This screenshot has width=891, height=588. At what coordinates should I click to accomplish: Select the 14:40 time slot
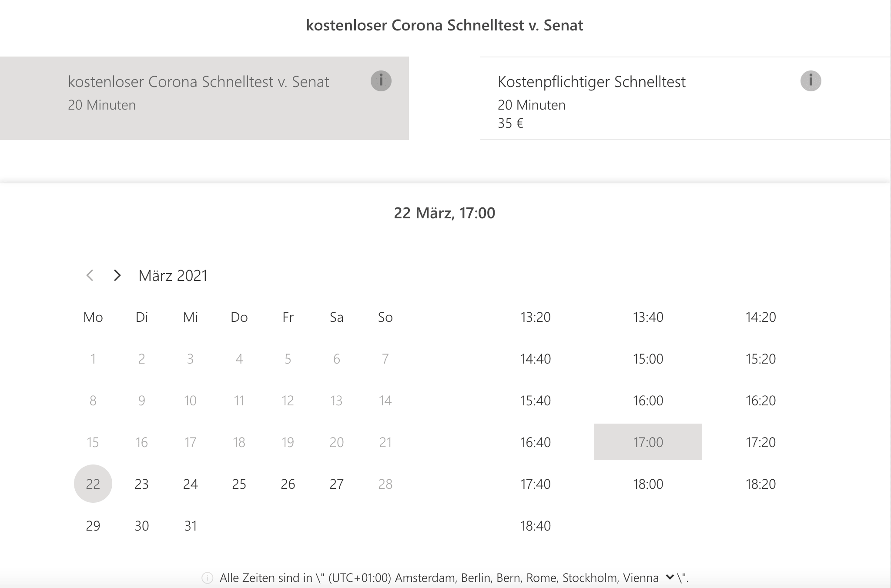(536, 359)
